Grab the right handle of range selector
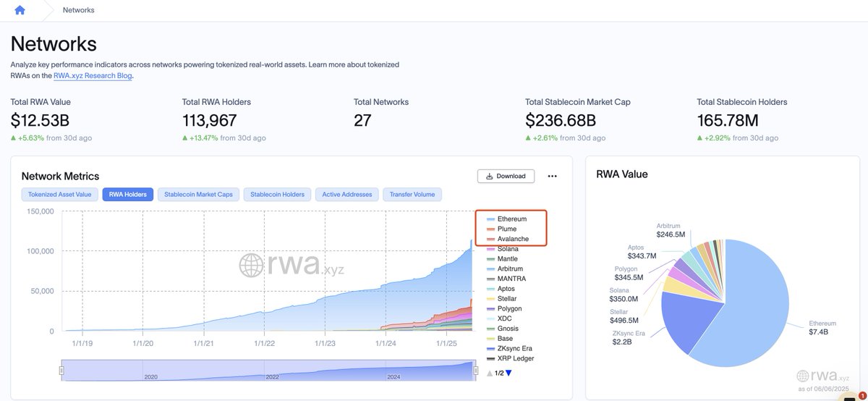Viewport: 868px width, 401px height. click(476, 371)
